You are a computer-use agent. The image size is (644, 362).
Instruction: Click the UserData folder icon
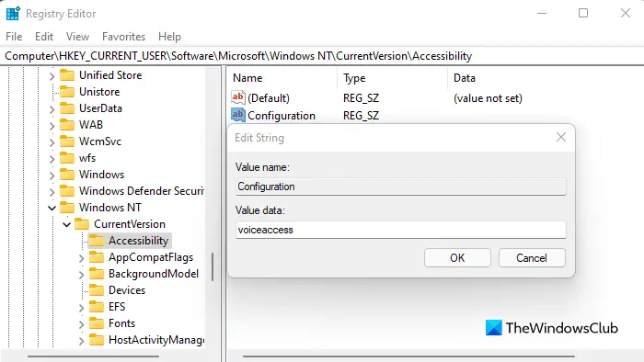pyautogui.click(x=67, y=108)
